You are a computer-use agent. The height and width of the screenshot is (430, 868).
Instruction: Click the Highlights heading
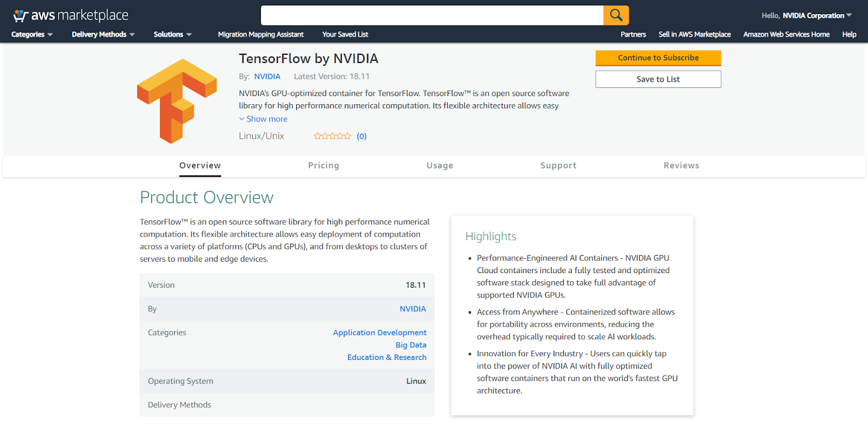(x=491, y=237)
